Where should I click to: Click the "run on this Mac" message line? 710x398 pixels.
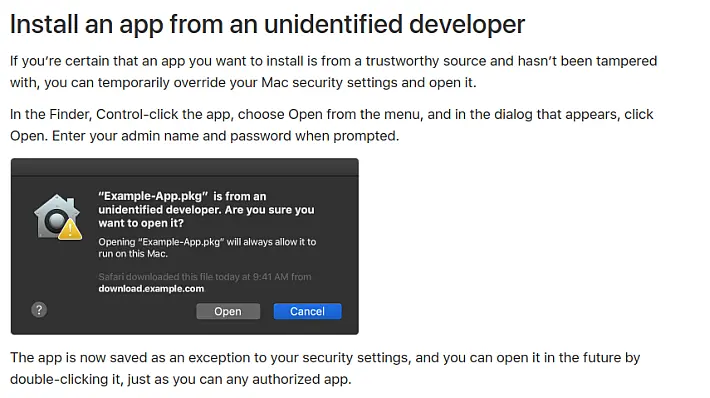[x=133, y=254]
